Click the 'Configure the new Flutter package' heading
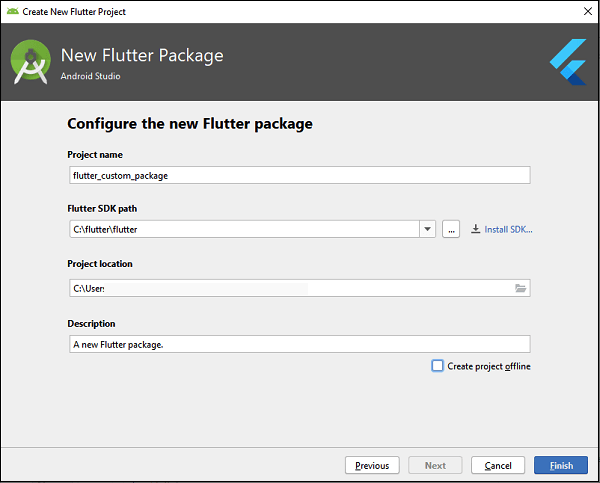Screen dimensions: 600x483 (x=190, y=124)
